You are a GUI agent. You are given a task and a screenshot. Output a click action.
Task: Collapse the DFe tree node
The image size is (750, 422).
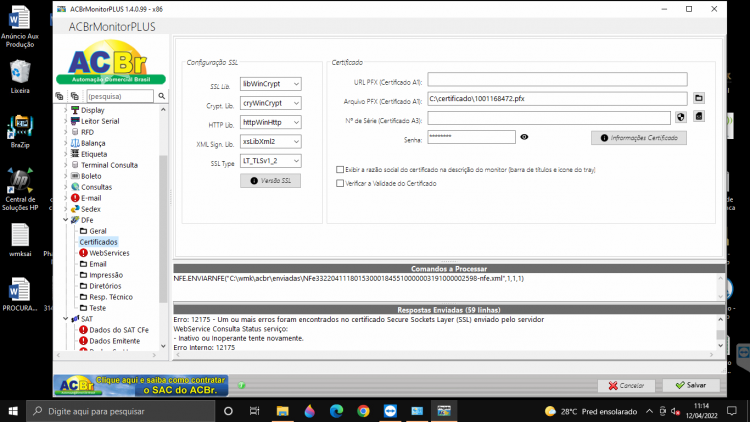[x=66, y=220]
